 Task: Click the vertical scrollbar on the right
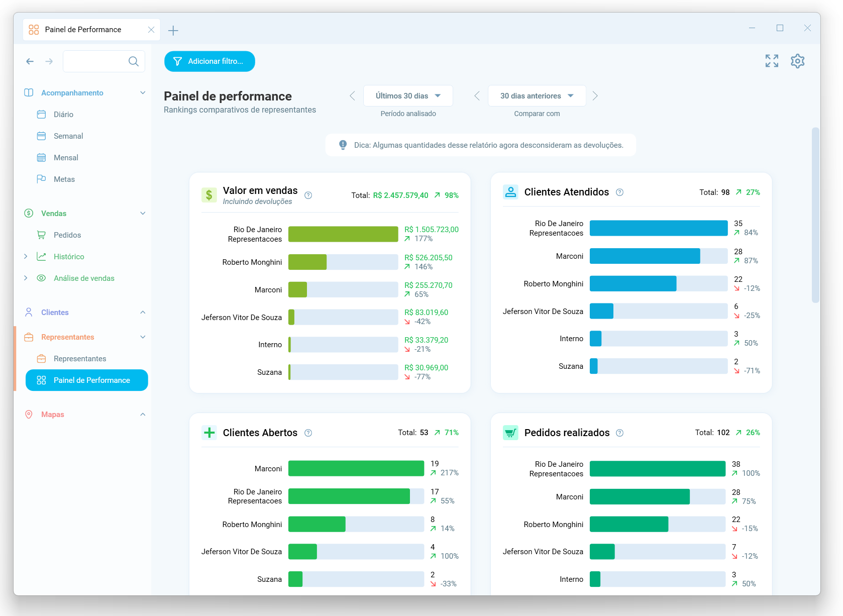point(815,215)
